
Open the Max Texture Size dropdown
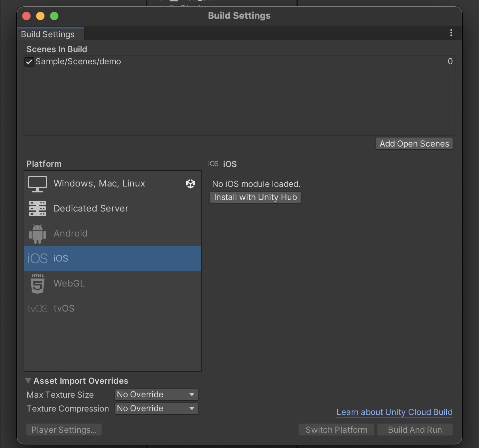click(156, 394)
